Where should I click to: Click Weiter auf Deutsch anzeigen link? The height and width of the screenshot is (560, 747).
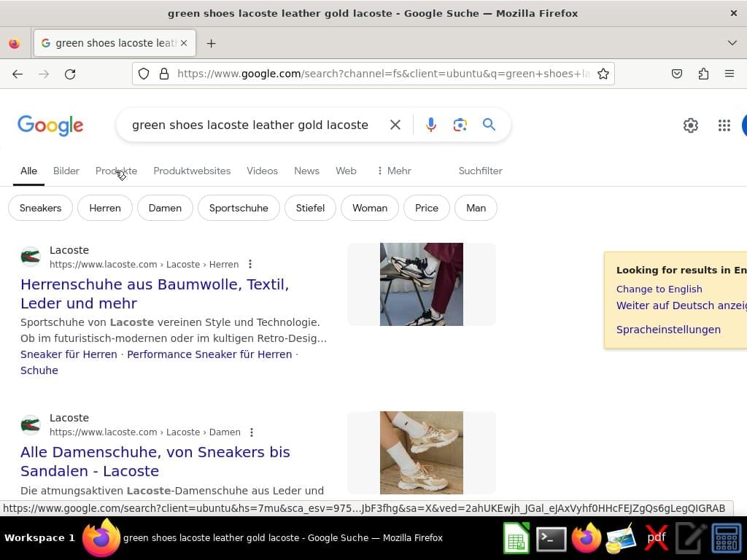coord(681,306)
